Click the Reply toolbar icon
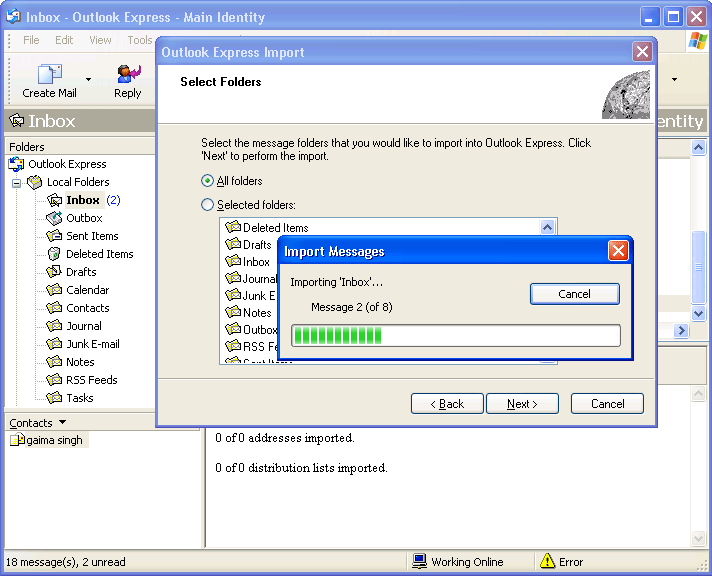Screen dimensions: 712x576 coord(129,74)
